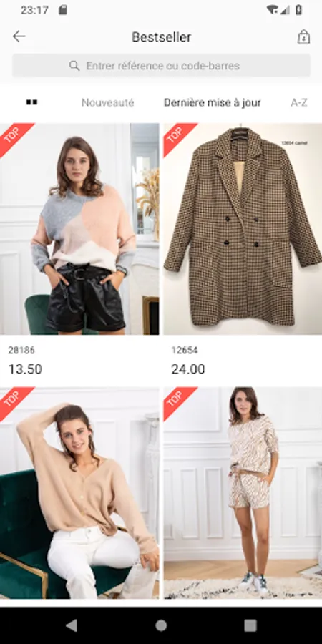The image size is (322, 644).
Task: Open the beige cardigan product photo
Action: click(x=79, y=493)
